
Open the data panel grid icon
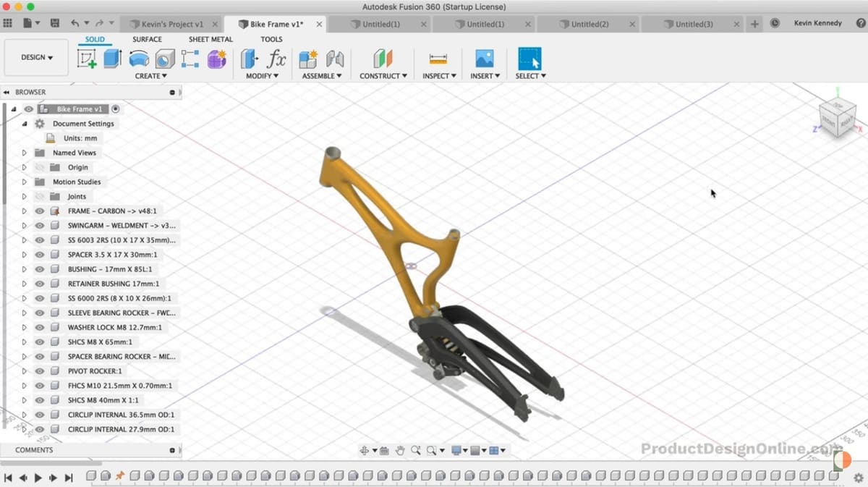pos(8,23)
